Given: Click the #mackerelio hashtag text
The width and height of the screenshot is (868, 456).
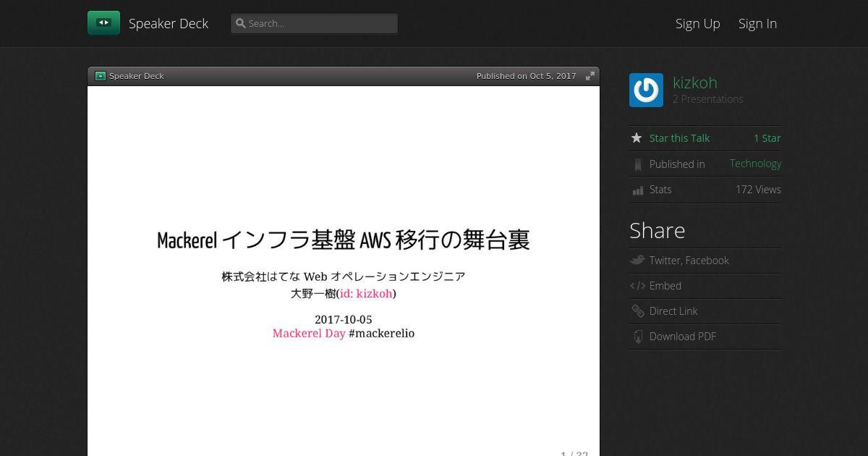Looking at the screenshot, I should 381,334.
